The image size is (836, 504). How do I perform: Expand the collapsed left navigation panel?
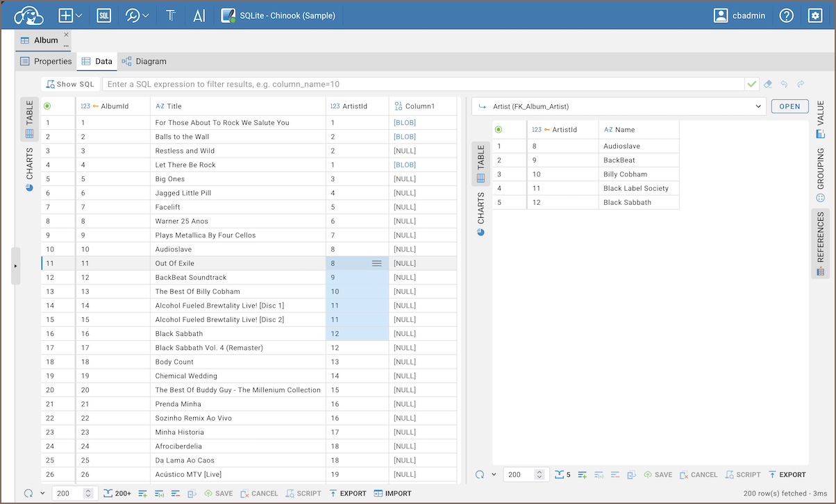point(16,265)
